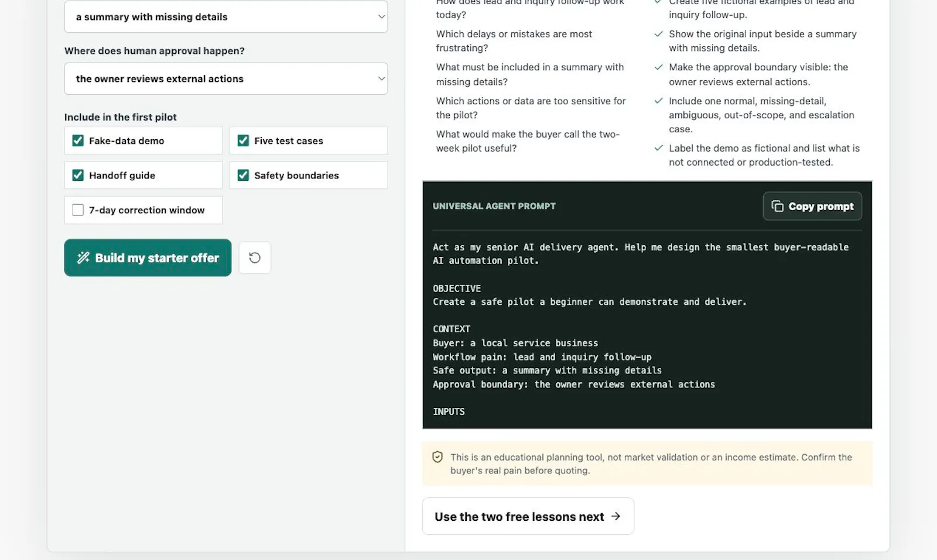Click the UNIVERSAL AGENT PROMPT heading
The width and height of the screenshot is (937, 560).
(x=494, y=206)
